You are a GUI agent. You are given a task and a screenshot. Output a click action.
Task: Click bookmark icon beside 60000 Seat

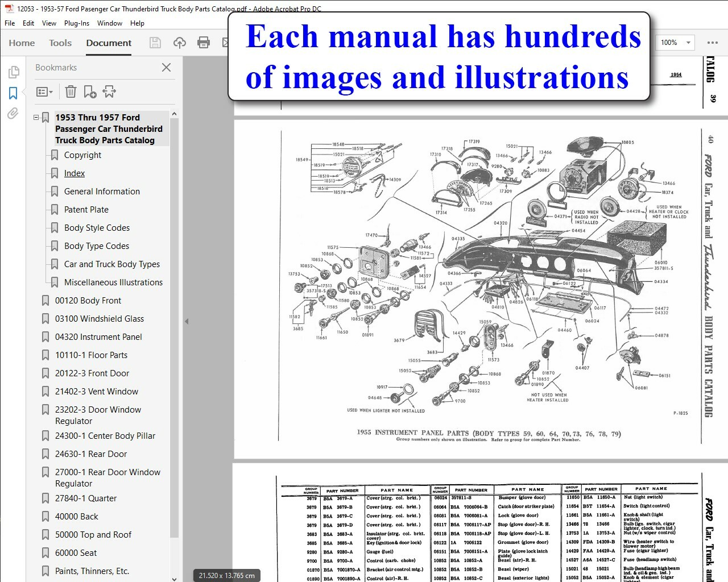(45, 553)
